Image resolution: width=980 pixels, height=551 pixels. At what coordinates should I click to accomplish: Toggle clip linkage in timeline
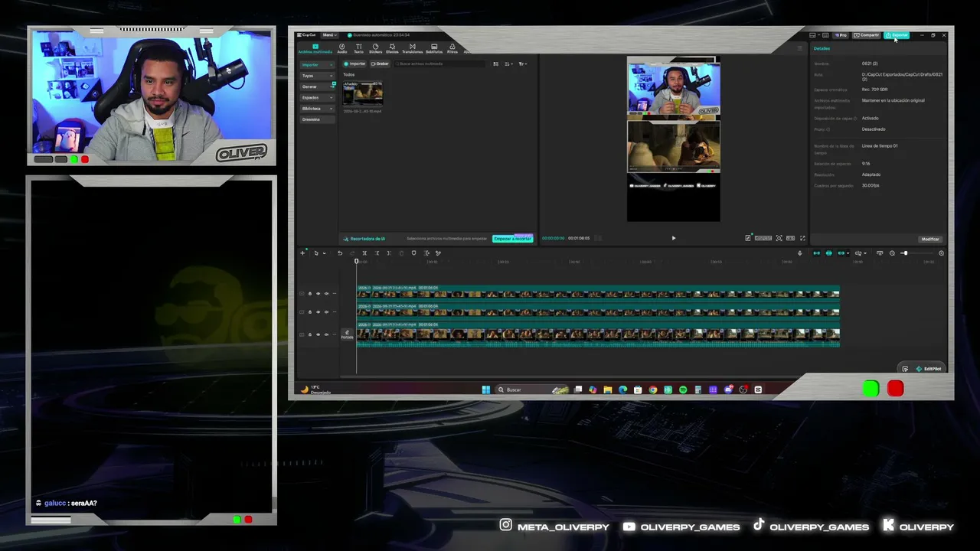coord(841,253)
